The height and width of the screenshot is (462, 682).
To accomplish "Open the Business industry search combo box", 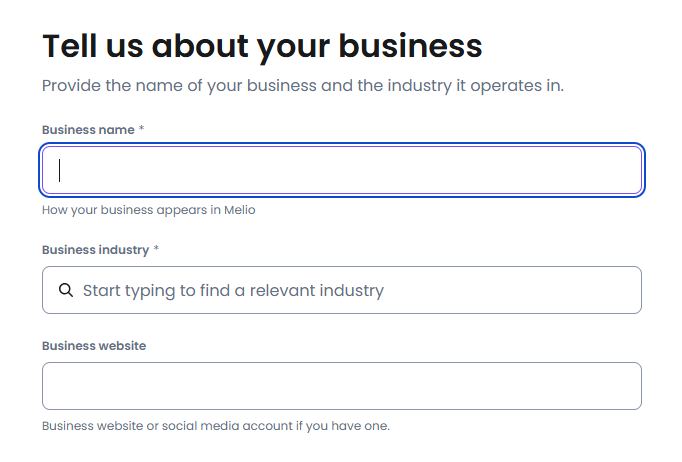I will coord(341,290).
